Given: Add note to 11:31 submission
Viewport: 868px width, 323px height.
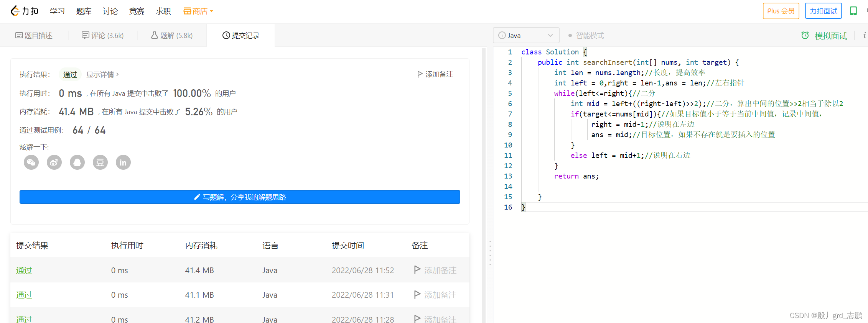Looking at the screenshot, I should click(x=435, y=295).
